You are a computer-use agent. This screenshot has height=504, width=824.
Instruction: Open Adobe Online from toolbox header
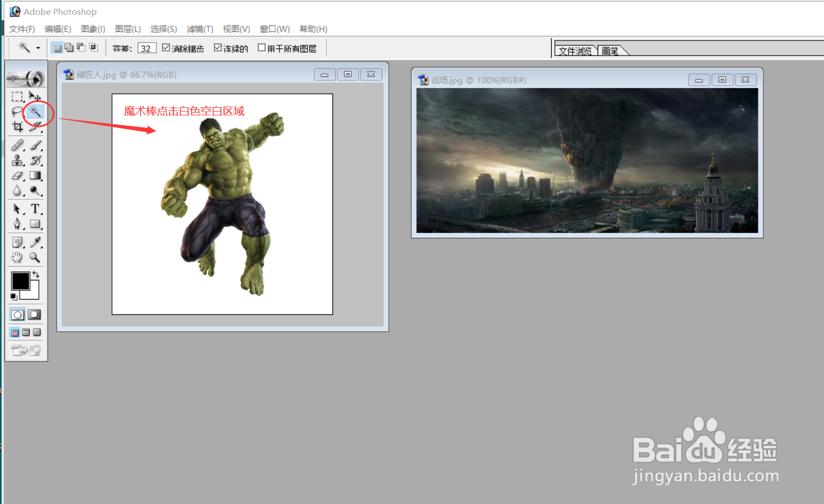(26, 79)
